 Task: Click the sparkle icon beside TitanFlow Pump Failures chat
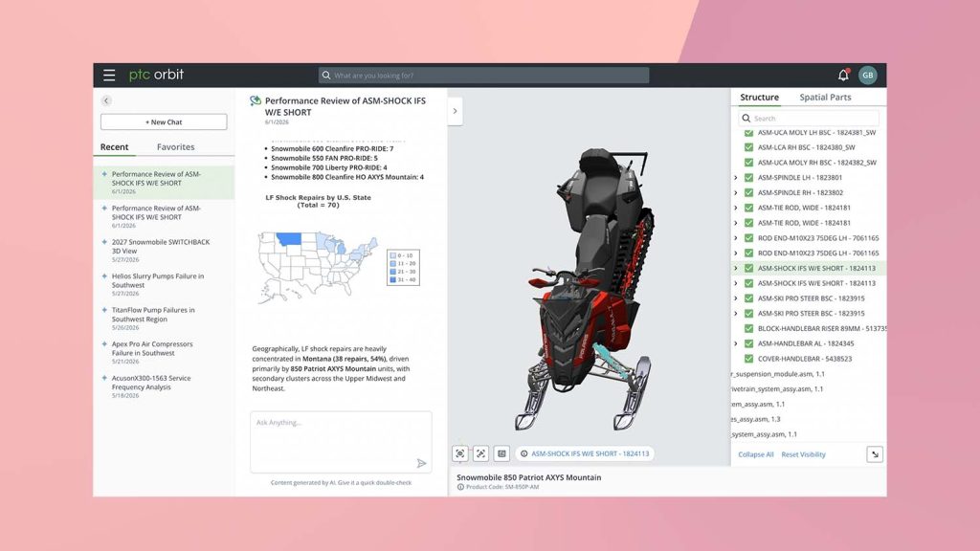click(104, 309)
